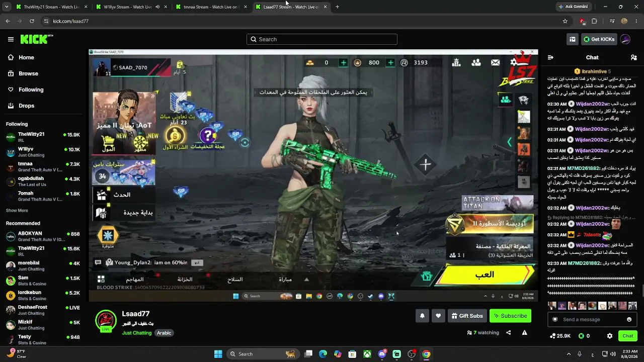This screenshot has height=362, width=644.
Task: Show hidden system tray icons
Action: click(x=569, y=354)
